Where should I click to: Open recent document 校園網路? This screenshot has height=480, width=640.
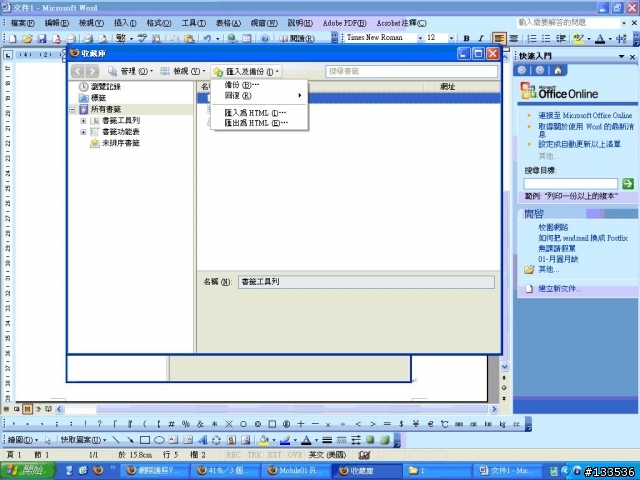553,227
